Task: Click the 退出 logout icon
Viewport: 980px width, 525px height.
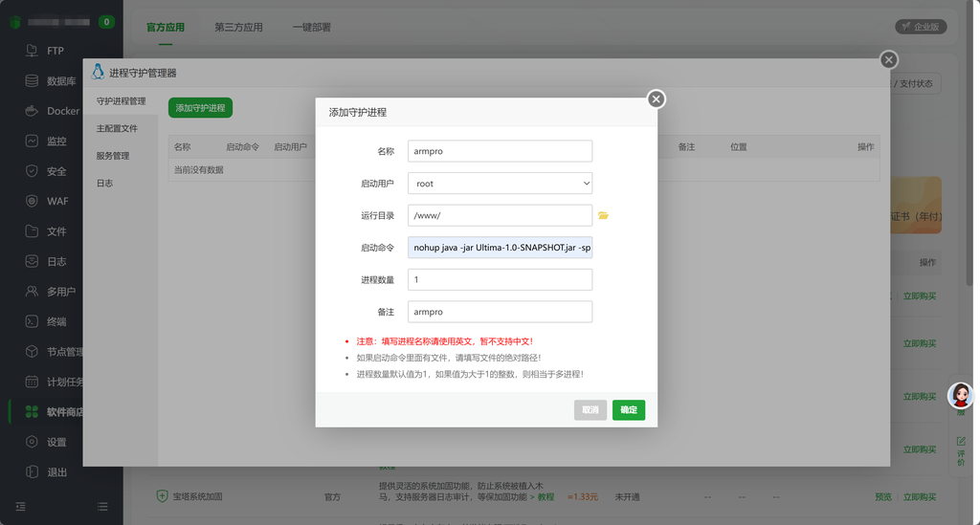Action: click(x=32, y=472)
